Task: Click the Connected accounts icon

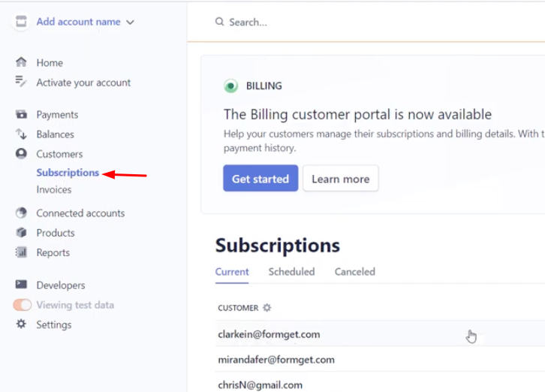Action: pyautogui.click(x=21, y=213)
